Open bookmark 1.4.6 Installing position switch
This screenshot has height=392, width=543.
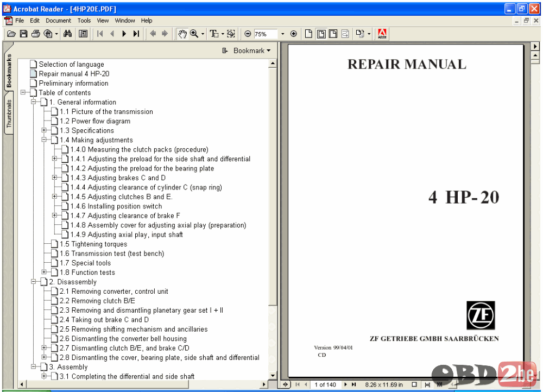pyautogui.click(x=116, y=206)
